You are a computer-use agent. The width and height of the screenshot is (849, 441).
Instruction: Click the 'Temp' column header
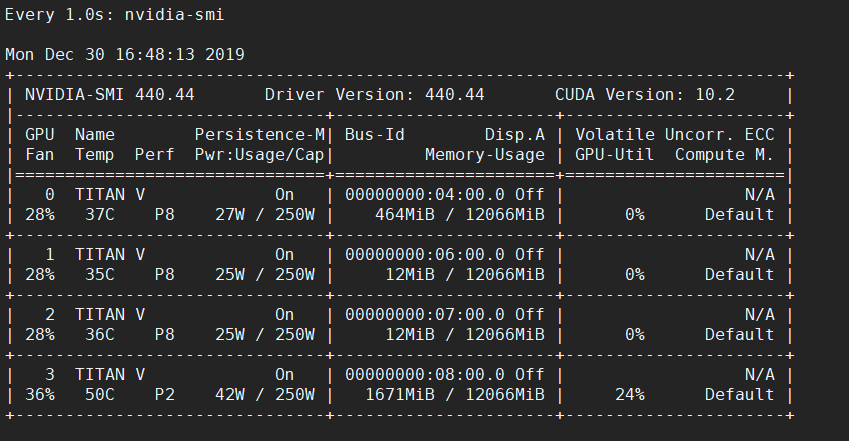pyautogui.click(x=95, y=155)
